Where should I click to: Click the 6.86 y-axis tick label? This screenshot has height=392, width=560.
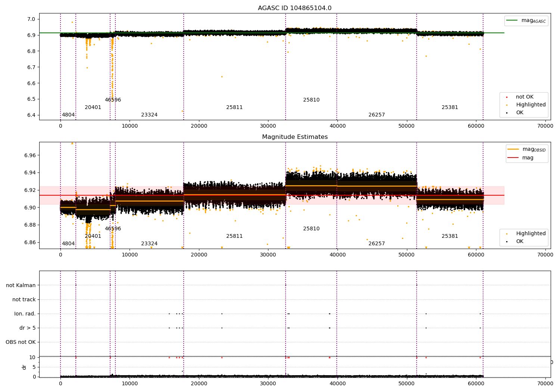[x=29, y=243]
